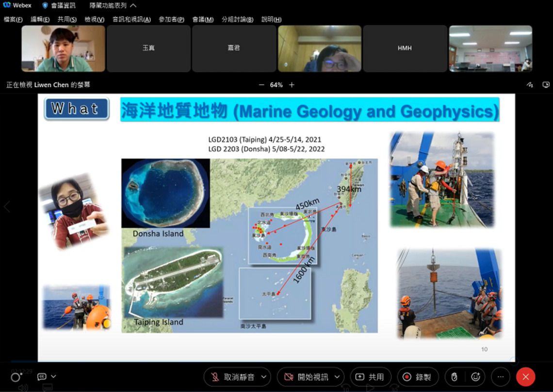The height and width of the screenshot is (392, 553).
Task: Open the 分組討論(B) menu
Action: point(237,19)
